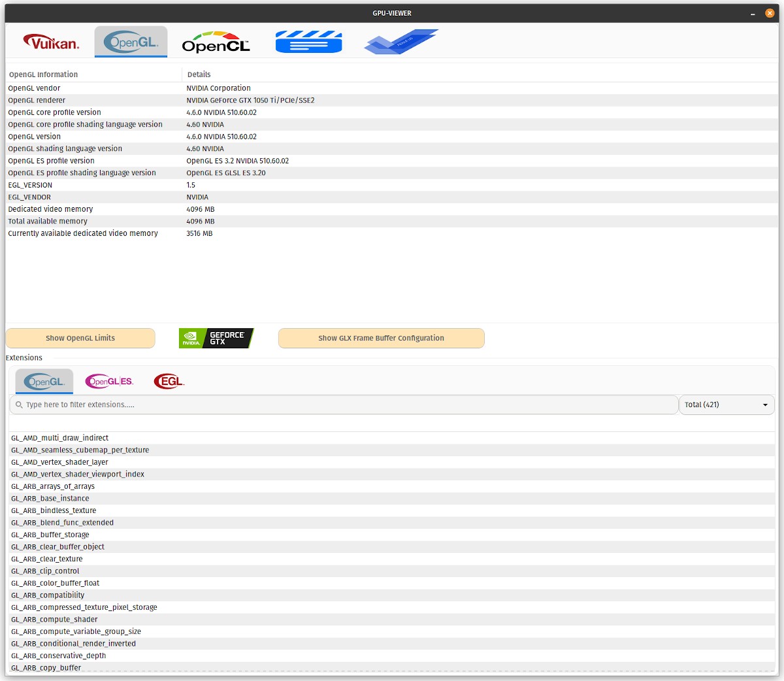Select the OpenGL ES profile version row
The width and height of the screenshot is (784, 681).
click(392, 161)
